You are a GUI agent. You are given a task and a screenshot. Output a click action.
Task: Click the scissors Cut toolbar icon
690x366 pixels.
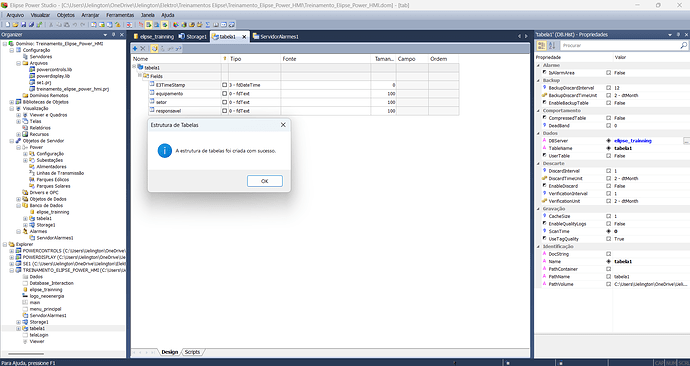[x=51, y=25]
